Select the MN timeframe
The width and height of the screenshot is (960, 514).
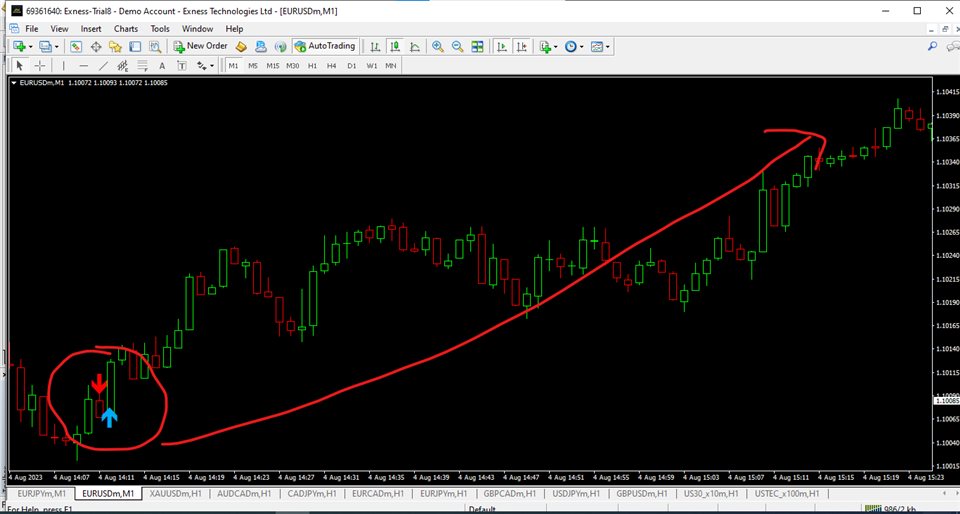click(x=391, y=65)
